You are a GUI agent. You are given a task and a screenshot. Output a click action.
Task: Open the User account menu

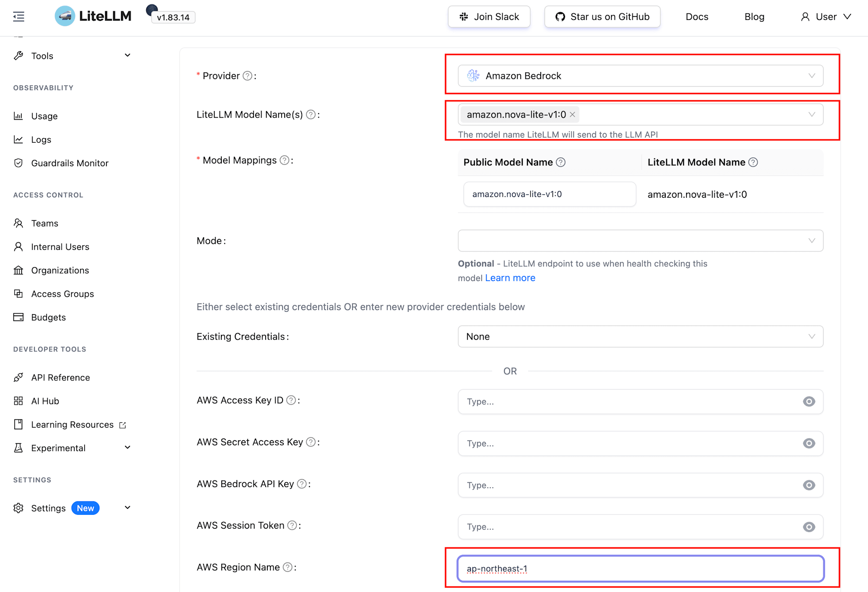tap(826, 16)
